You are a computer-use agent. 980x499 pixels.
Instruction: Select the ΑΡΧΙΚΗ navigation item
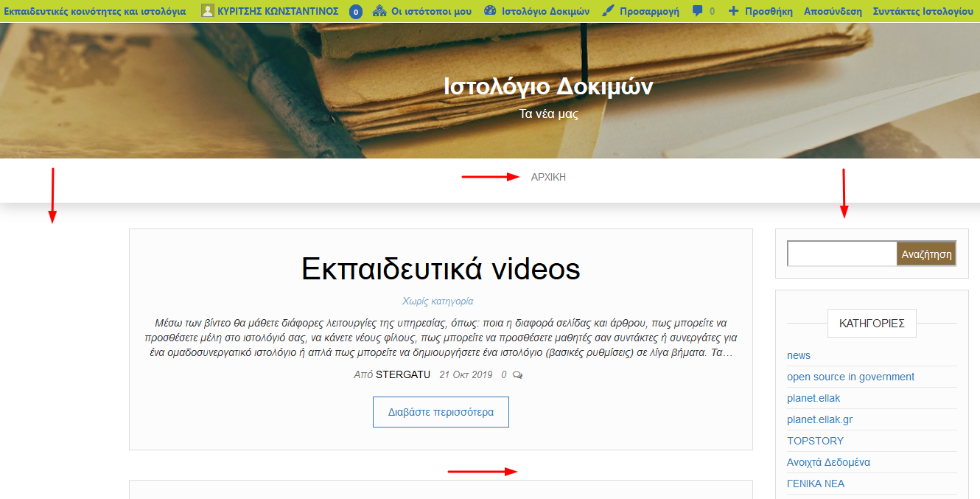(x=548, y=177)
